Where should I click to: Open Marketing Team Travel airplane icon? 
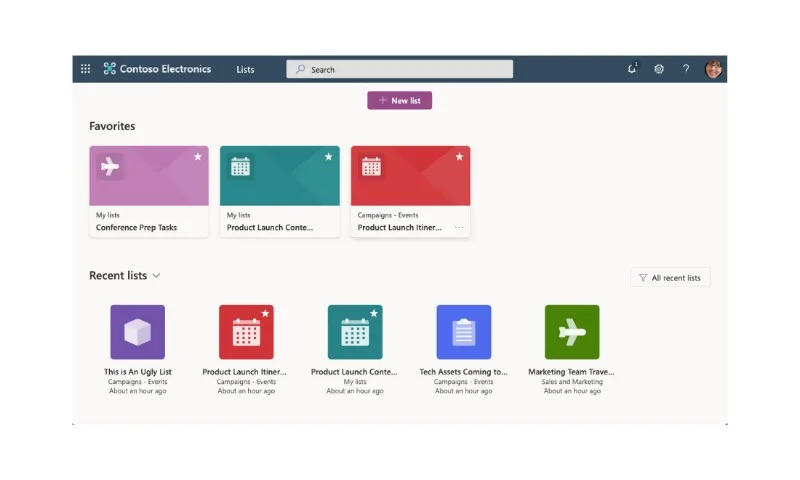(x=572, y=332)
